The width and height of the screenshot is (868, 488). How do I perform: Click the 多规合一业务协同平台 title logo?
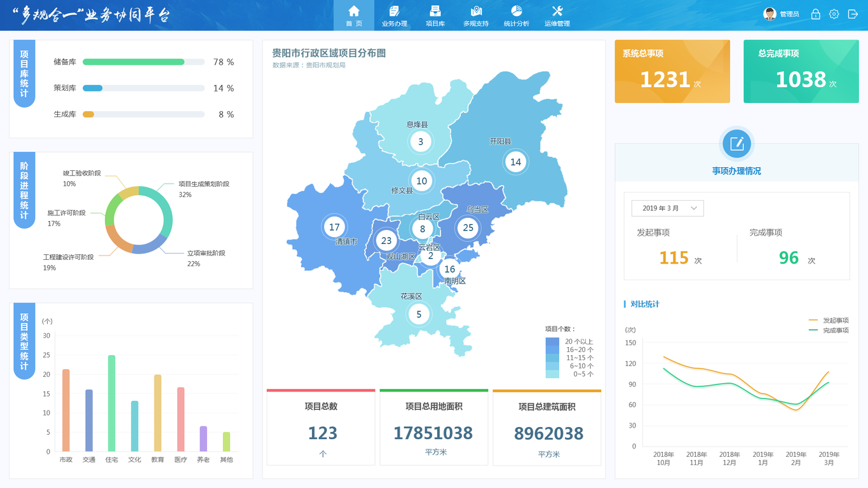(91, 15)
